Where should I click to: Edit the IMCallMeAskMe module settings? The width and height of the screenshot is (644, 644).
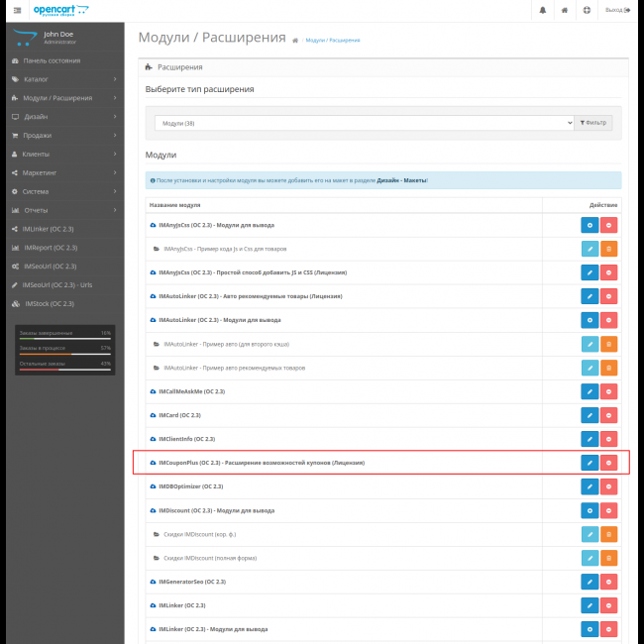590,391
